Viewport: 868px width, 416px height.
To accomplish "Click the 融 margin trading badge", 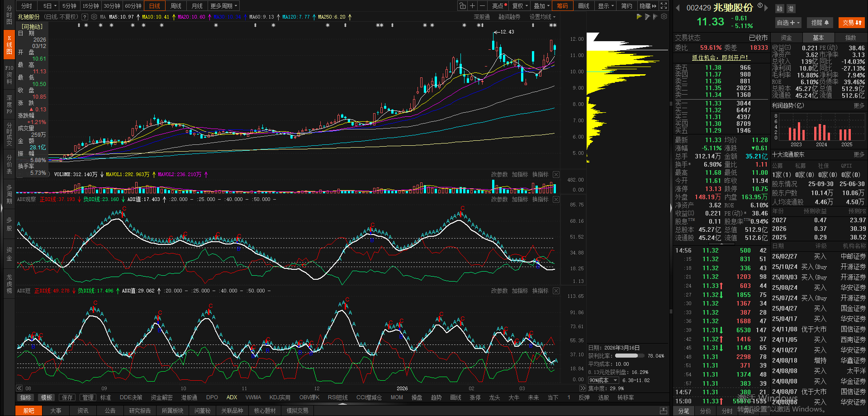I will point(779,9).
